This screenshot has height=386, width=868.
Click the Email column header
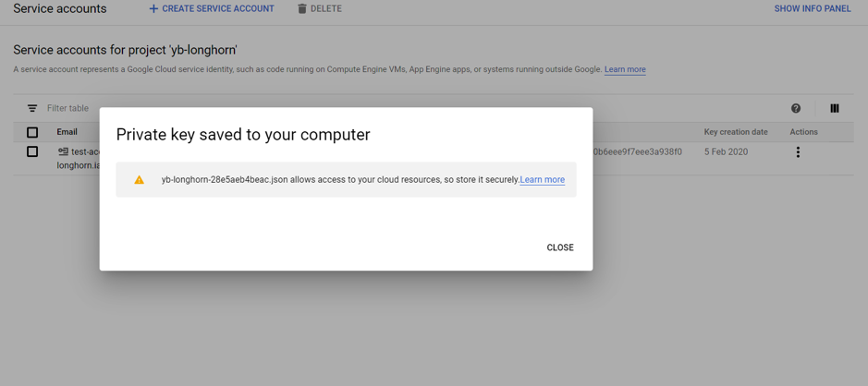pyautogui.click(x=67, y=132)
